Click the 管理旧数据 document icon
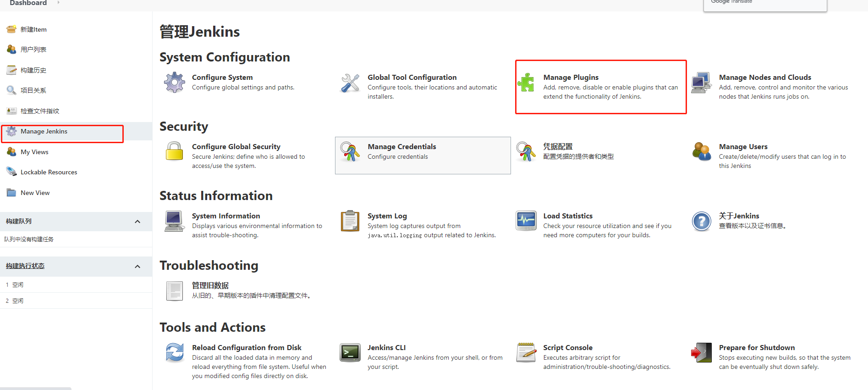The image size is (868, 390). pyautogui.click(x=175, y=291)
